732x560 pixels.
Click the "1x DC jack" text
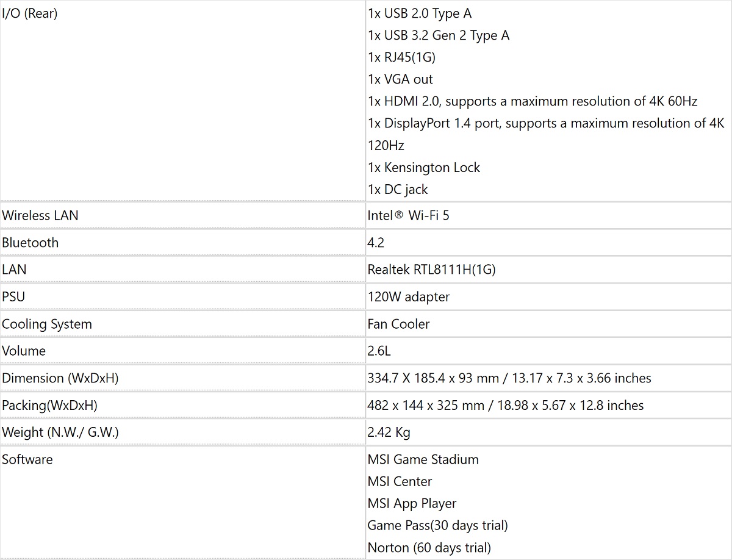(x=398, y=190)
